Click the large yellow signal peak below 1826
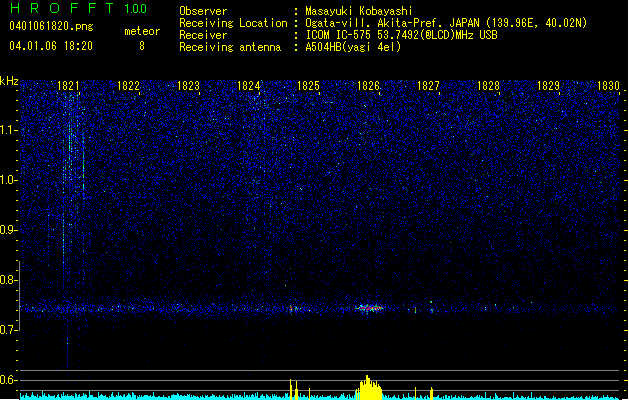 [x=369, y=388]
